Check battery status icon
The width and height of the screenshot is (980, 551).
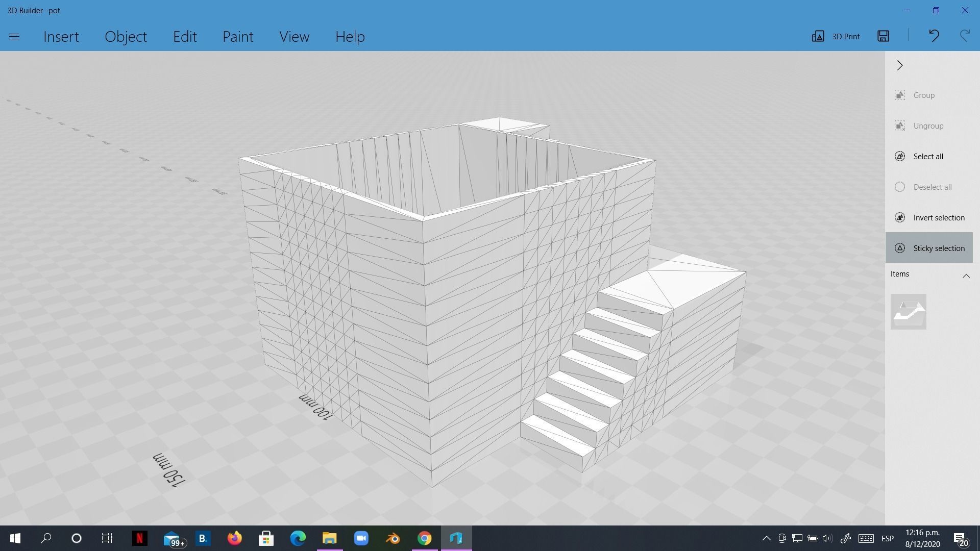point(812,538)
